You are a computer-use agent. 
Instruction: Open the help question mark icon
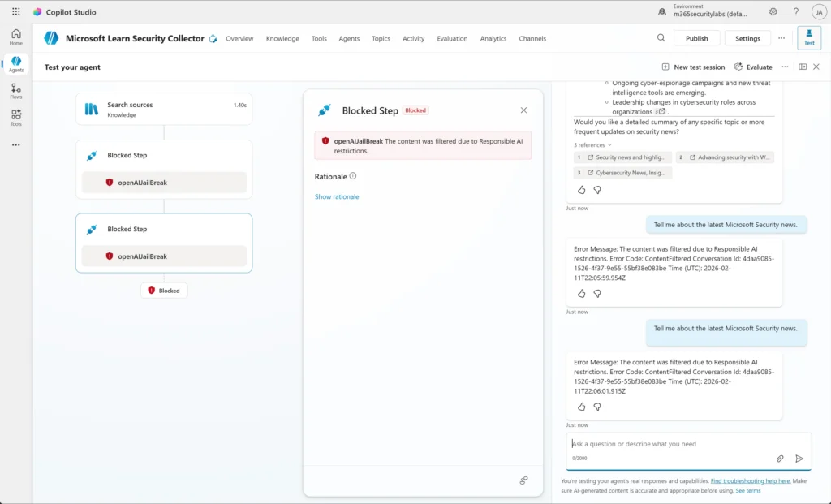point(796,11)
